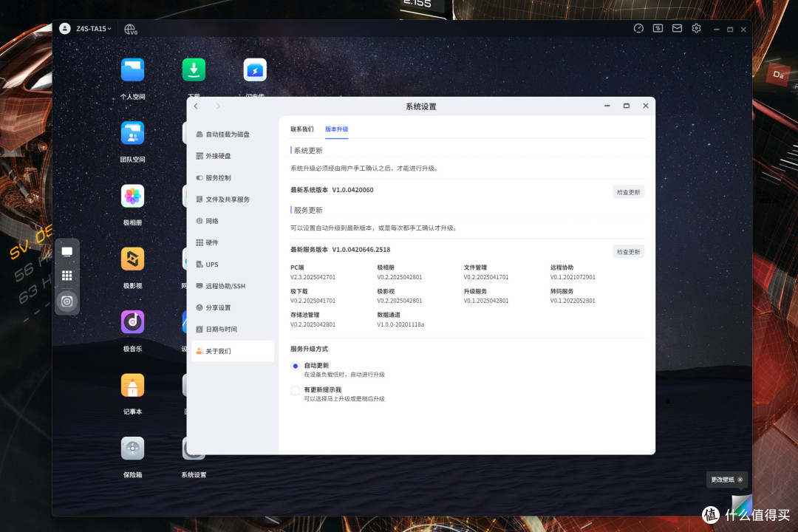The image size is (798, 532).
Task: Open the 团队空间 desktop app
Action: click(x=132, y=133)
